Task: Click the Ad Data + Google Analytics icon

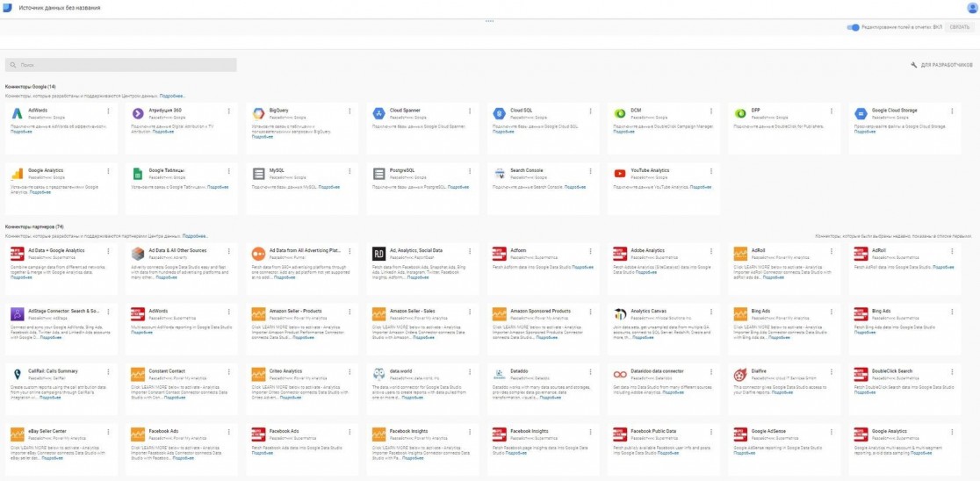Action: (18, 254)
